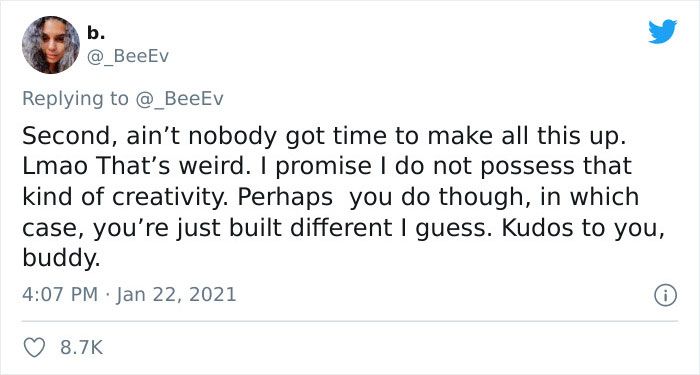Click the word "Perhaps" in the tweet
Image resolution: width=700 pixels, height=375 pixels.
pos(285,198)
